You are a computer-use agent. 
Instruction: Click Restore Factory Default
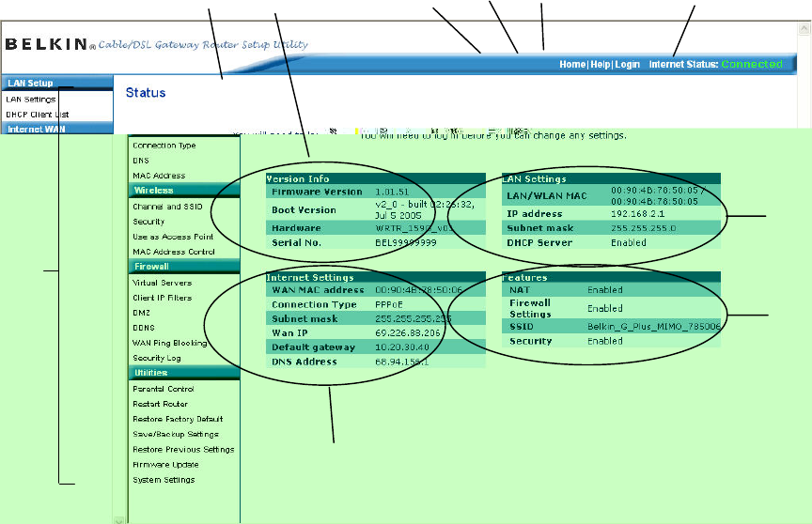[x=178, y=419]
